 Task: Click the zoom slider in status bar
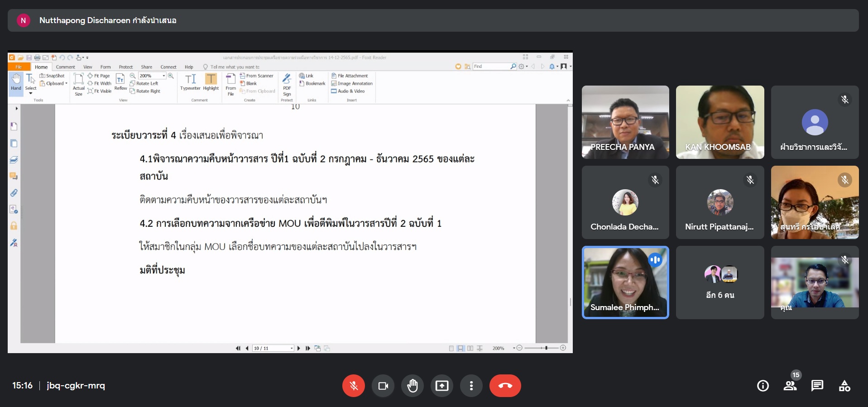(x=541, y=348)
